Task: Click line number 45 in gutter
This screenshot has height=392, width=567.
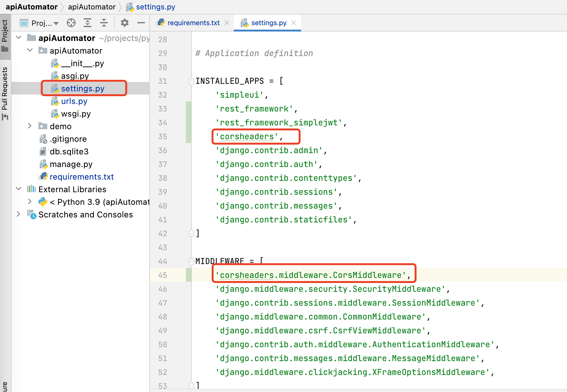Action: 163,275
